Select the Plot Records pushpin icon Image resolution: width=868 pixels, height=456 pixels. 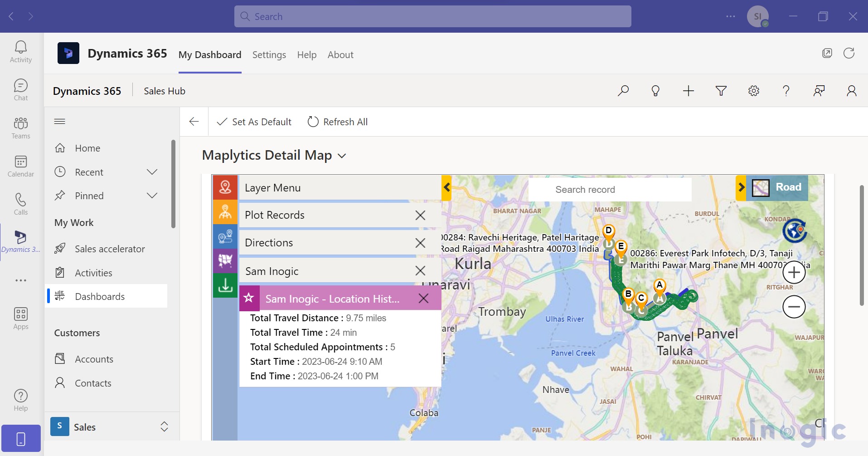coord(225,187)
